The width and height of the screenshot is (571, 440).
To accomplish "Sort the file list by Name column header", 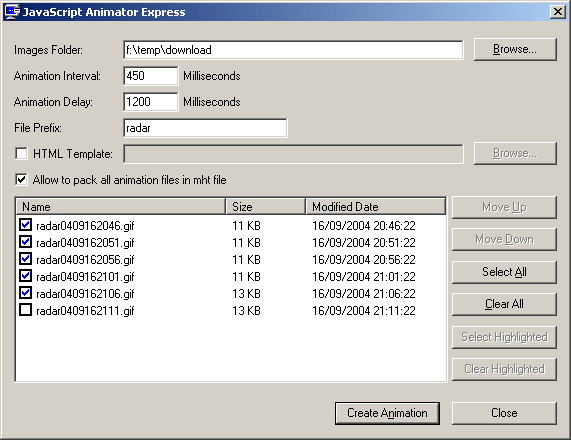I will (120, 207).
